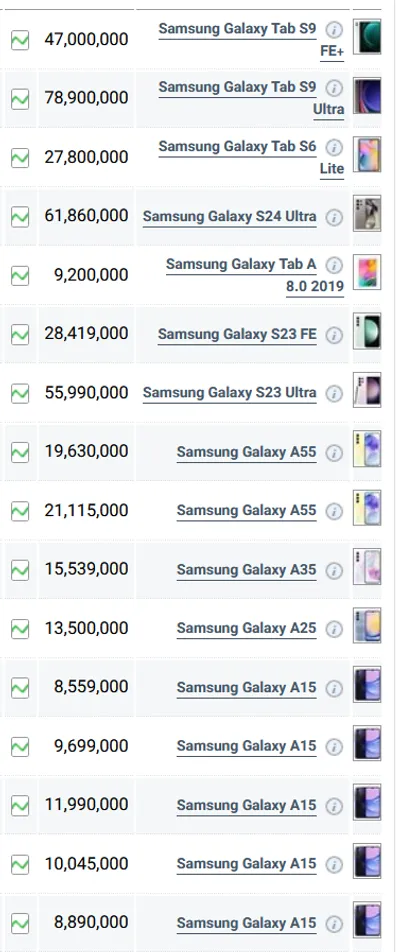This screenshot has height=952, width=400.
Task: Click the Galaxy S24 Ultra thumbnail image
Action: click(x=367, y=214)
